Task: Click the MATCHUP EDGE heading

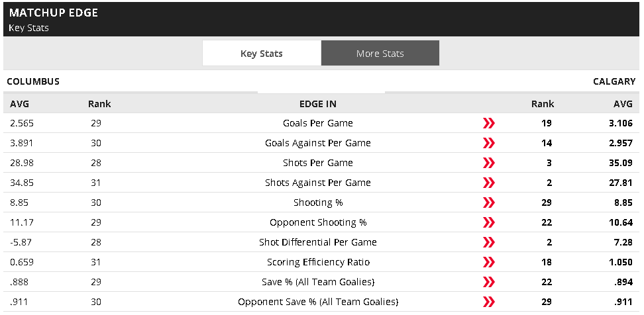Action: (54, 13)
